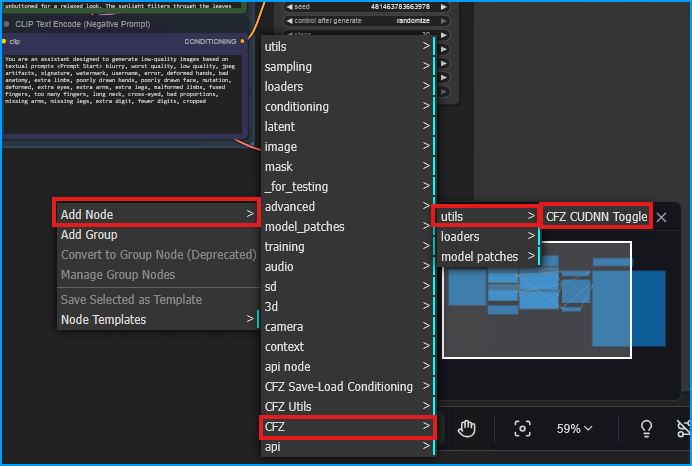Screen dimensions: 692x466
Task: Expand the top-level loaders category
Action: tap(347, 86)
